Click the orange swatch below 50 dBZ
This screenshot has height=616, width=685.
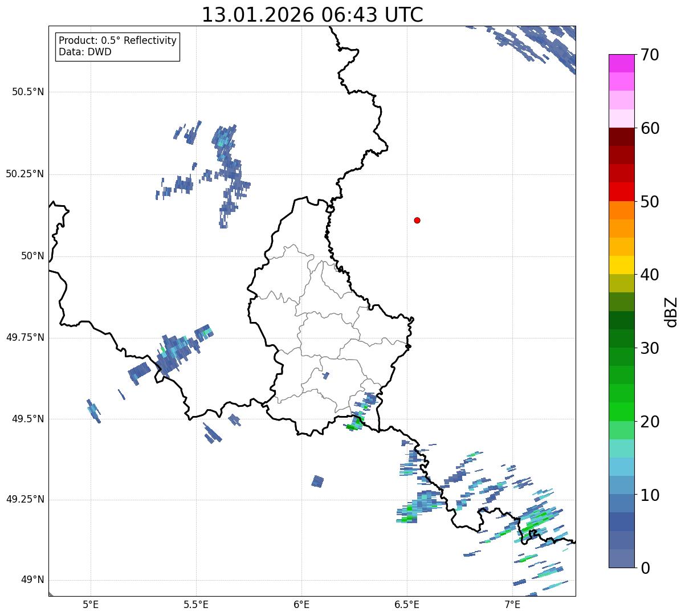pyautogui.click(x=622, y=210)
